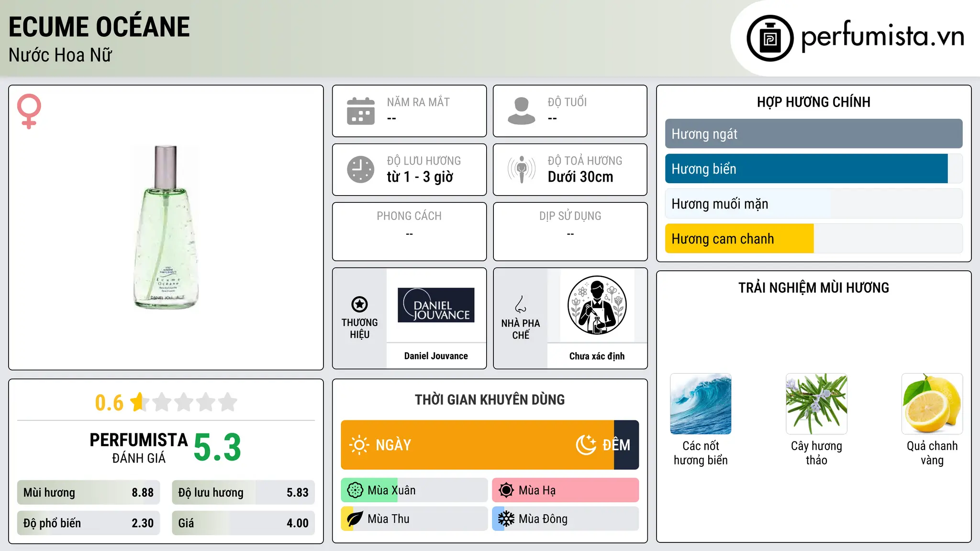The width and height of the screenshot is (980, 551).
Task: Click the clock icon beside Độ lưu hương
Action: (x=361, y=169)
